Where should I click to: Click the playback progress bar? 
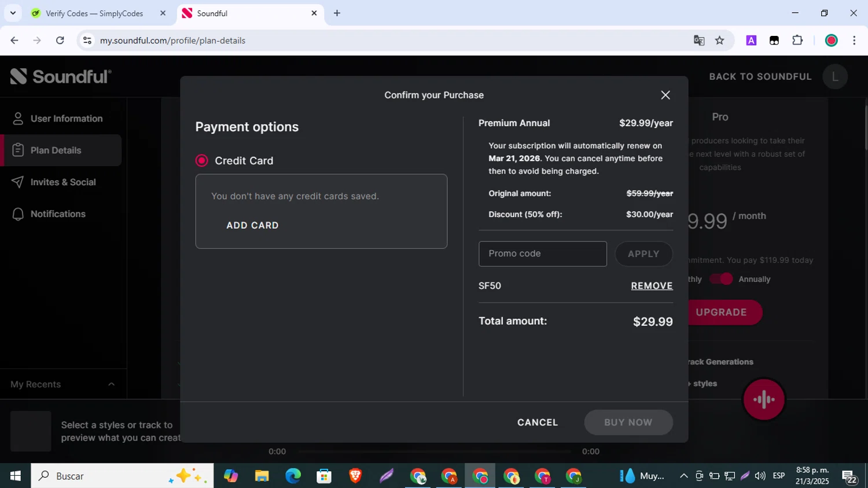[x=434, y=452]
